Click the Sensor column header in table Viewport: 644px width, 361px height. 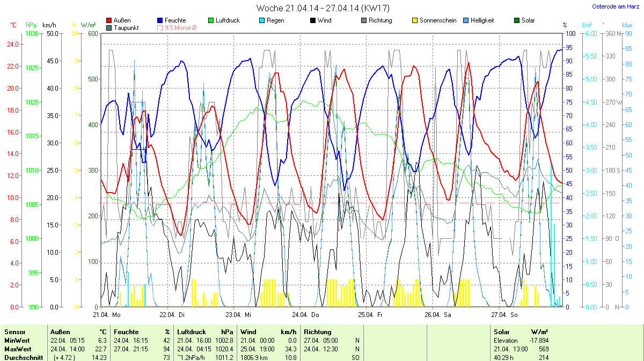14,332
